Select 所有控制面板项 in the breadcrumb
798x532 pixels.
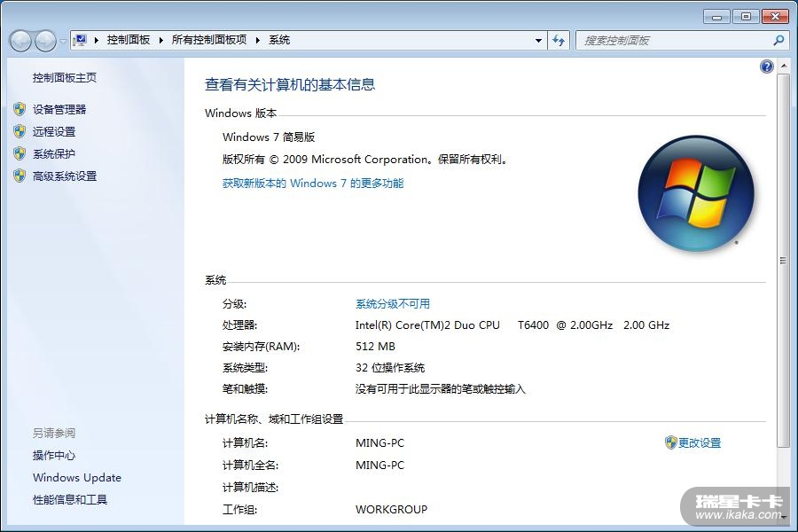(208, 40)
